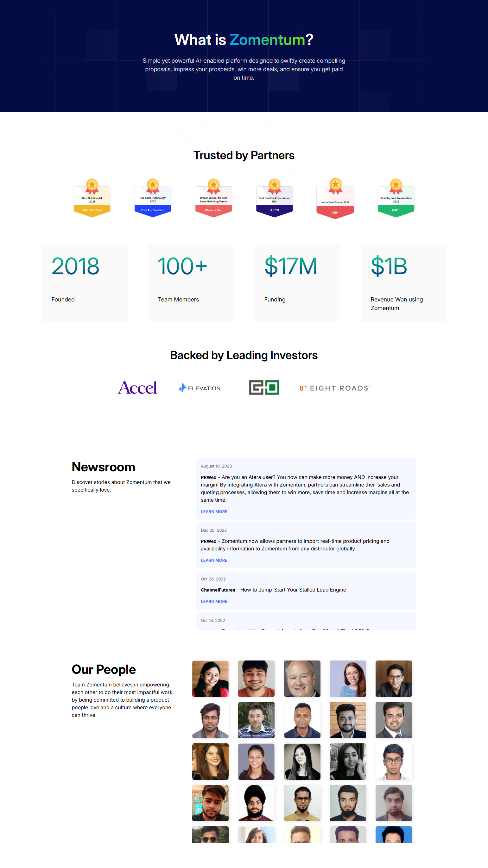Open Learn More for August 10, 2023 news
Screen dimensions: 488x868
pos(214,512)
